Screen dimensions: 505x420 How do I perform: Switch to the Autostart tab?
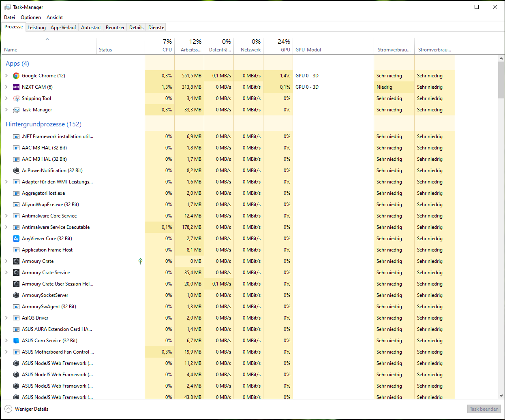(91, 28)
